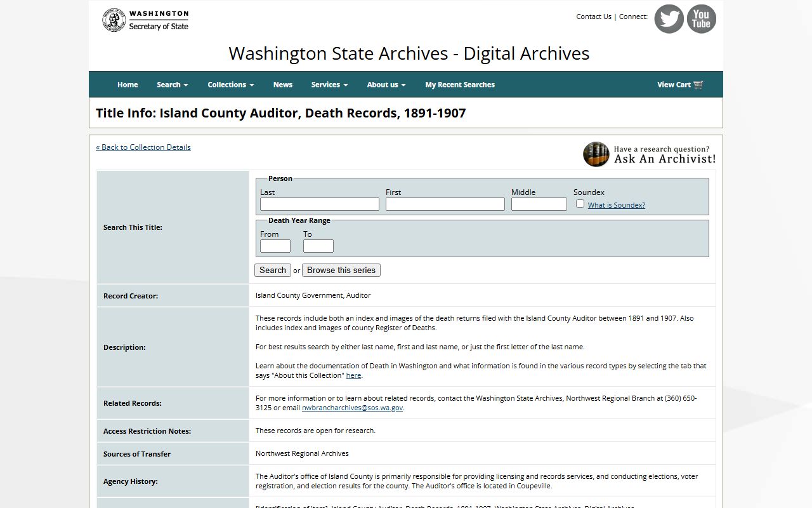Click the Ask An Archivist books icon
The width and height of the screenshot is (812, 508).
[596, 154]
